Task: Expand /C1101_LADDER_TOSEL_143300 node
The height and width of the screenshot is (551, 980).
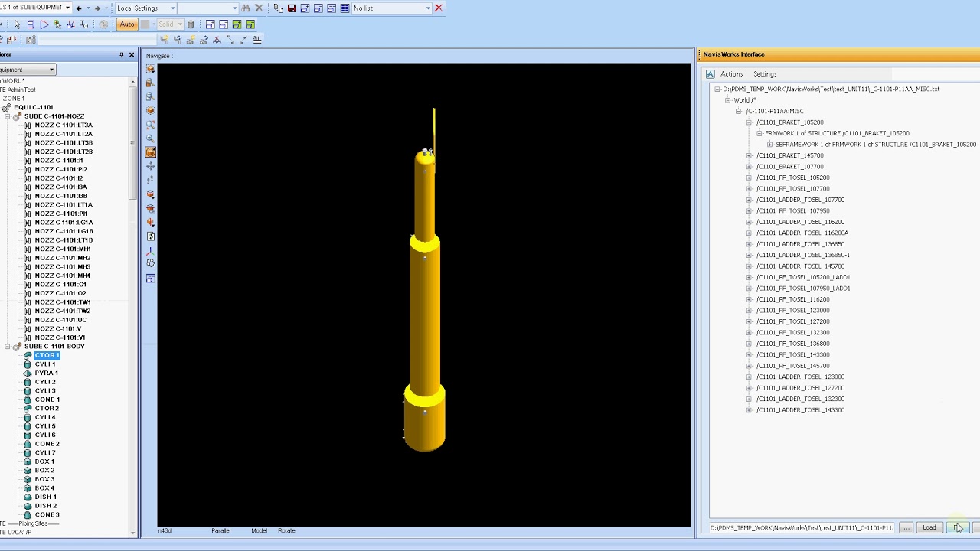Action: tap(750, 410)
